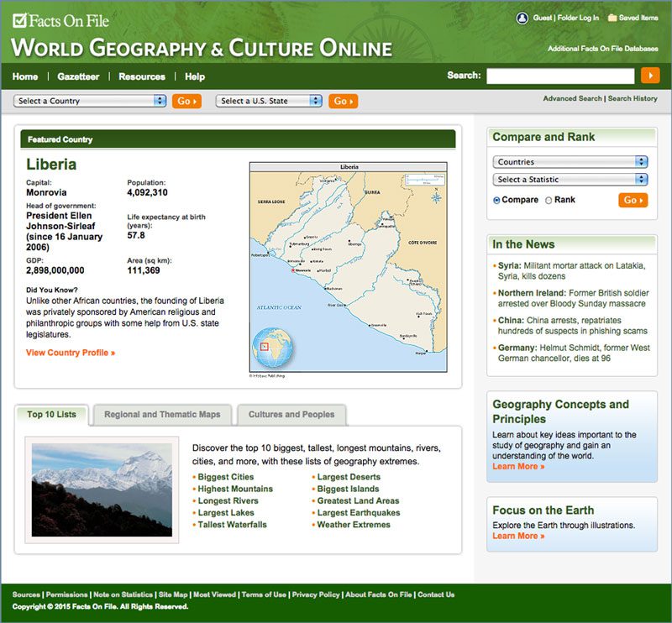Viewport: 672px width, 623px height.
Task: Open the Weather Extremes list
Action: click(354, 525)
